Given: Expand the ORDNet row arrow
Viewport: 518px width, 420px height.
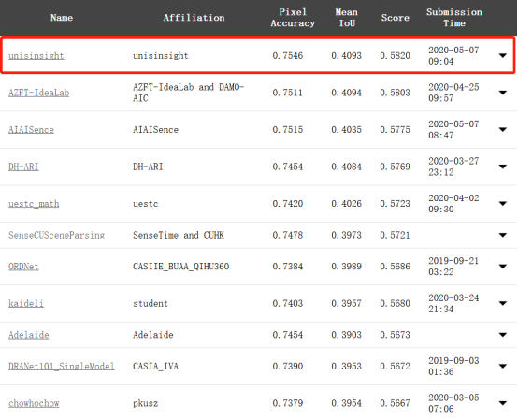Looking at the screenshot, I should [x=503, y=267].
